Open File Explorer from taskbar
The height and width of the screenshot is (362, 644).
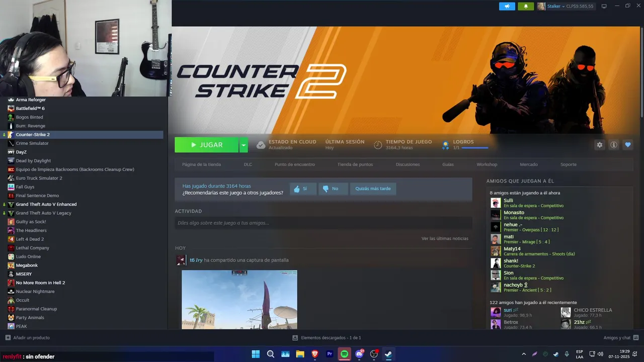click(x=300, y=354)
